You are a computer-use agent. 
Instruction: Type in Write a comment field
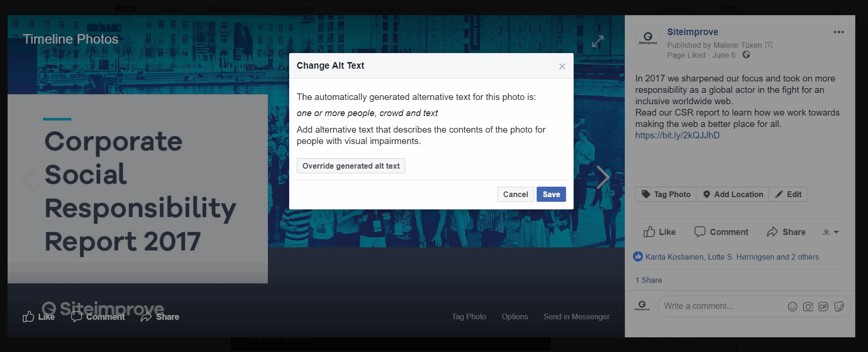[721, 306]
